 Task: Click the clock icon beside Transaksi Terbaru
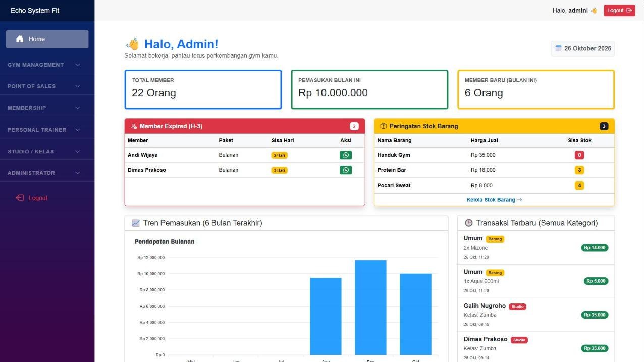pos(468,223)
